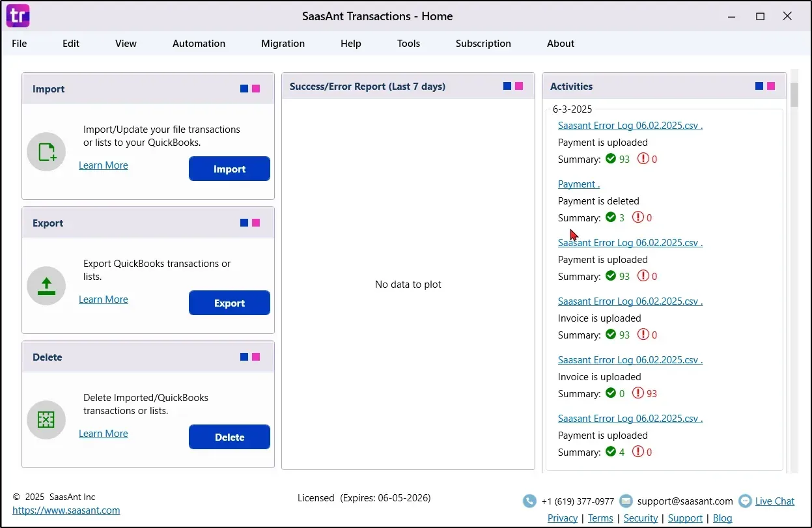Open the Live Chat link

(775, 501)
